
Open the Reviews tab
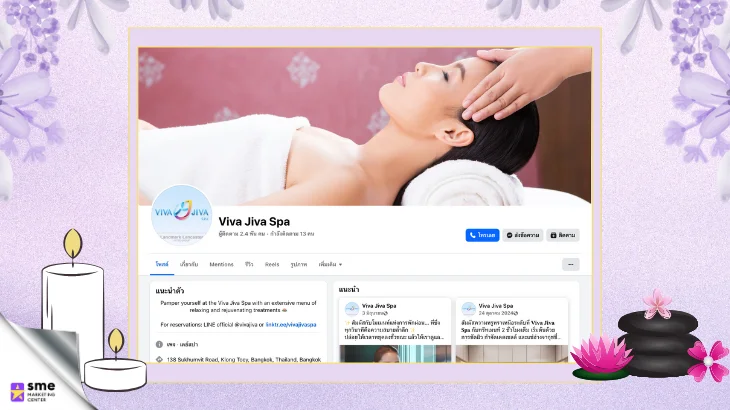point(249,265)
